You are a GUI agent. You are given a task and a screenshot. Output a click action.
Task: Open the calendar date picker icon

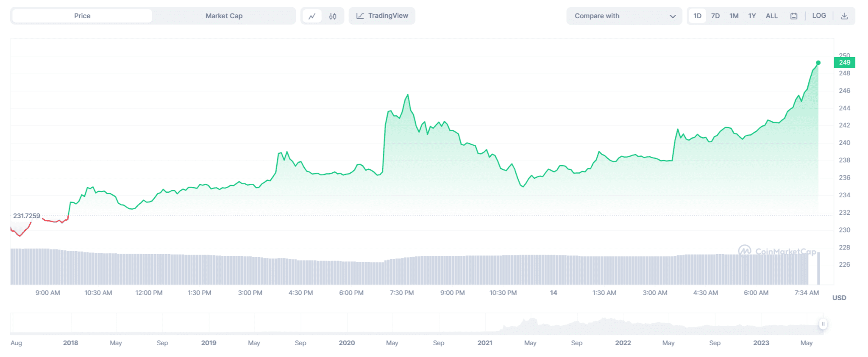click(x=794, y=16)
